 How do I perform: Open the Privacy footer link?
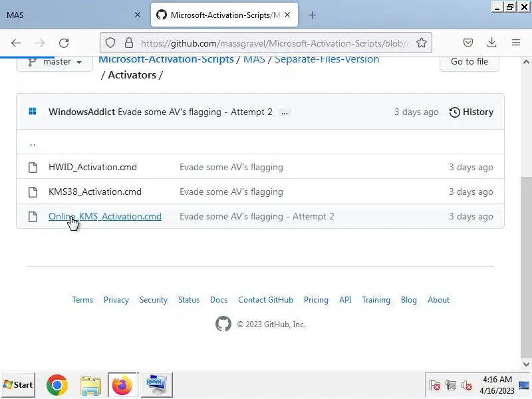(116, 300)
